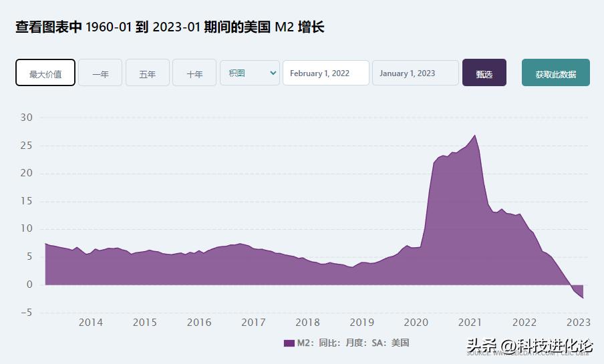
Task: Click the 20 y-axis value
Action: [x=27, y=174]
